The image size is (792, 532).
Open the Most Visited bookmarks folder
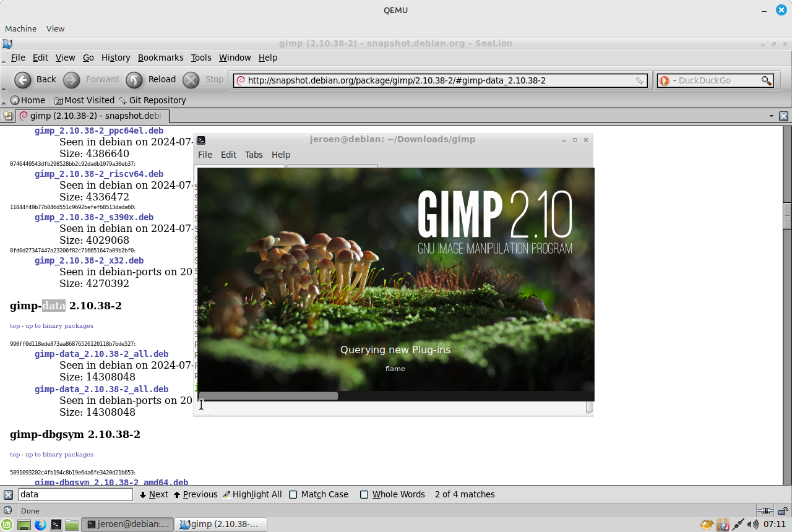[x=84, y=100]
